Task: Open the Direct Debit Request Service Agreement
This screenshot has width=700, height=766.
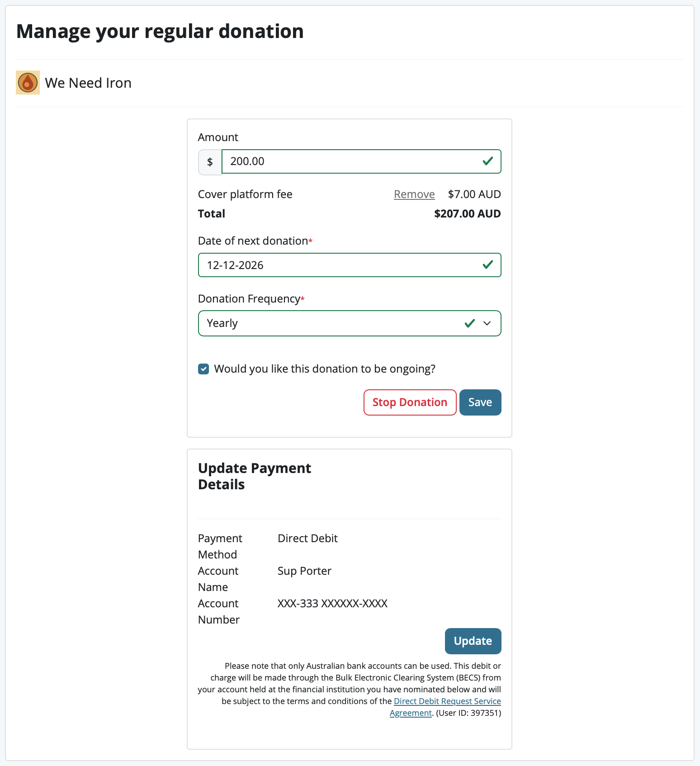Action: click(x=447, y=701)
